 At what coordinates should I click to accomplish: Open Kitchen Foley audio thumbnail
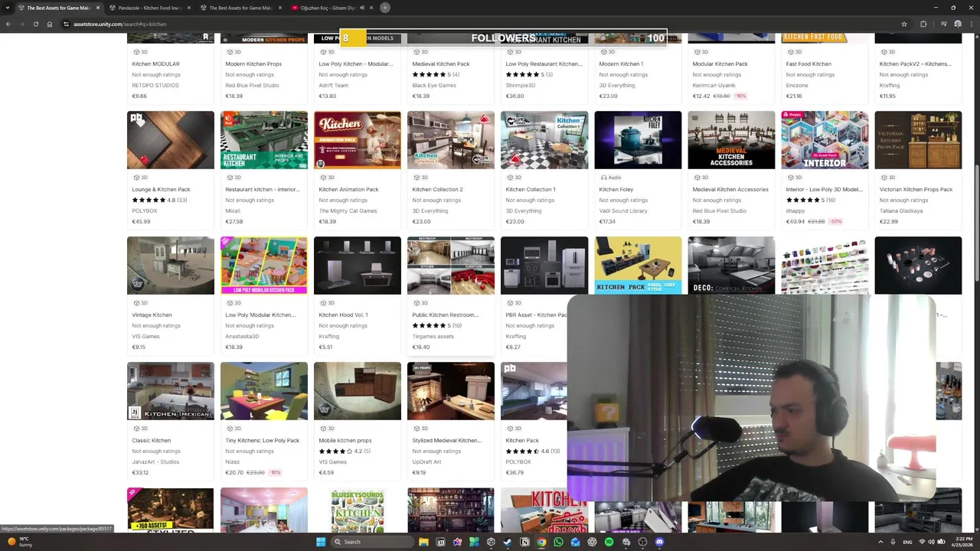(638, 140)
